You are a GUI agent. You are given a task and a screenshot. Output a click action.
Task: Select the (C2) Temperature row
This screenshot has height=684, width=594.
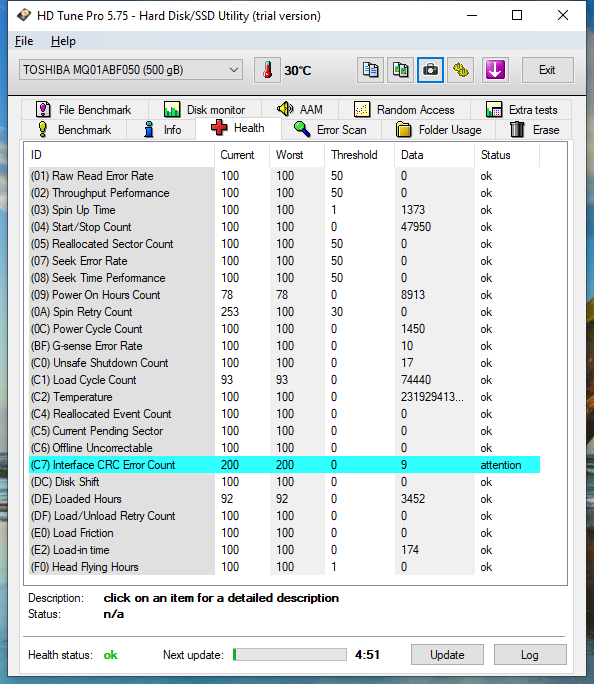click(284, 397)
